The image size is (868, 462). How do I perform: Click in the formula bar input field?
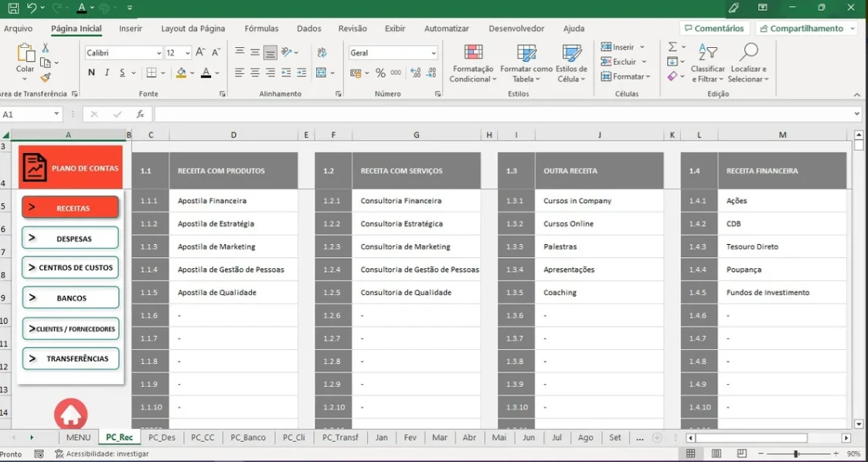[502, 114]
